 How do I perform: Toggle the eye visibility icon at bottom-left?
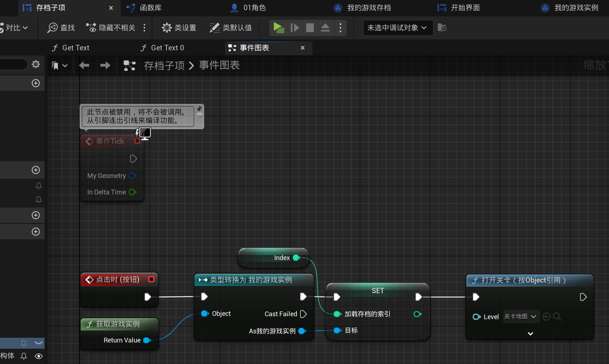coord(39,356)
